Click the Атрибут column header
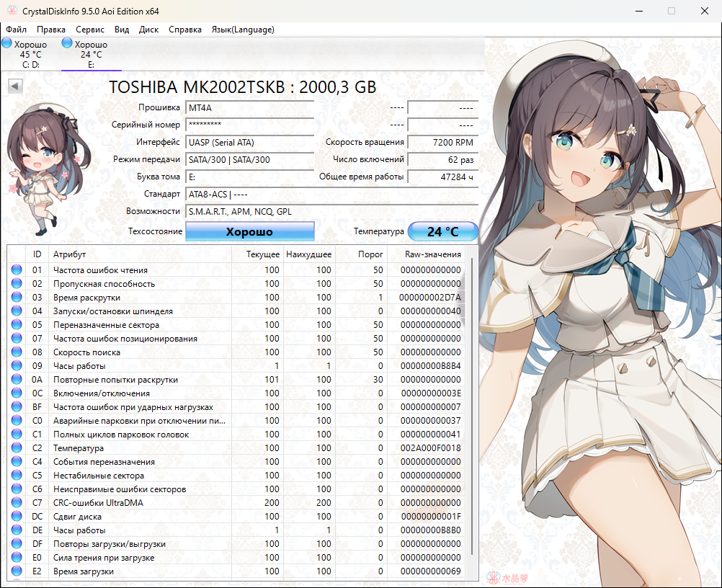722x588 pixels. pos(69,254)
